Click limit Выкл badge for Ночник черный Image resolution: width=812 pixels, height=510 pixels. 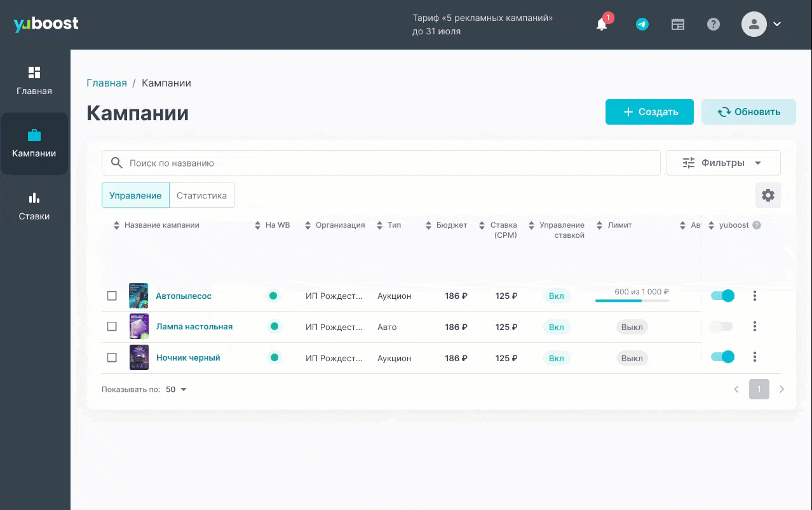[x=632, y=358]
